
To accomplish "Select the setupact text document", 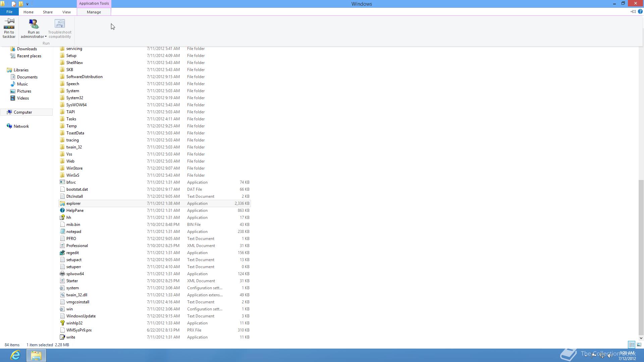I will coord(74,260).
